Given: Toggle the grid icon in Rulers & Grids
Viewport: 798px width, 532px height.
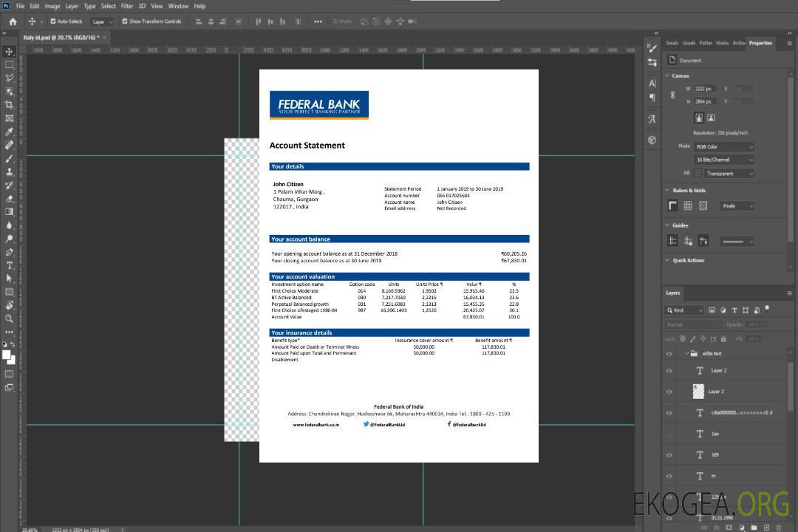Looking at the screenshot, I should (688, 206).
